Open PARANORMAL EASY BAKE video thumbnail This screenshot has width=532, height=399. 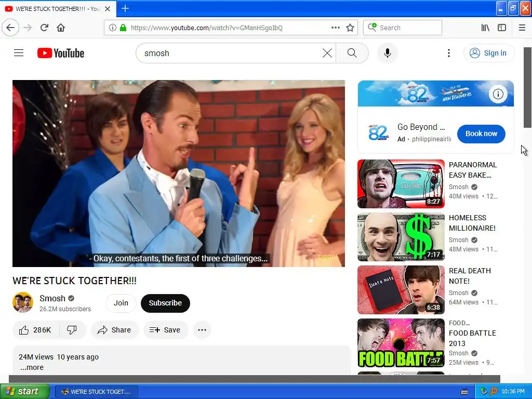[x=401, y=184]
